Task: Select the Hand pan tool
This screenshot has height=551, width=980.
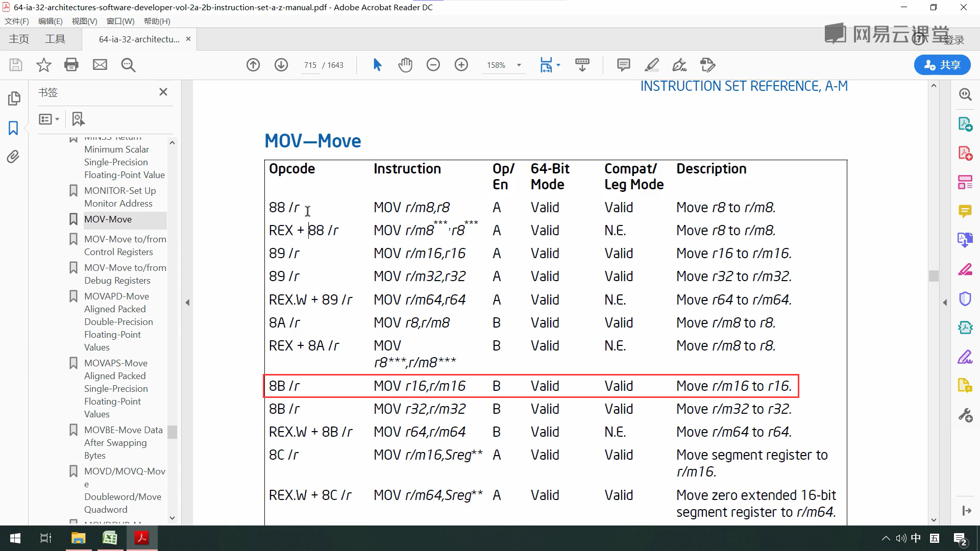Action: (405, 65)
